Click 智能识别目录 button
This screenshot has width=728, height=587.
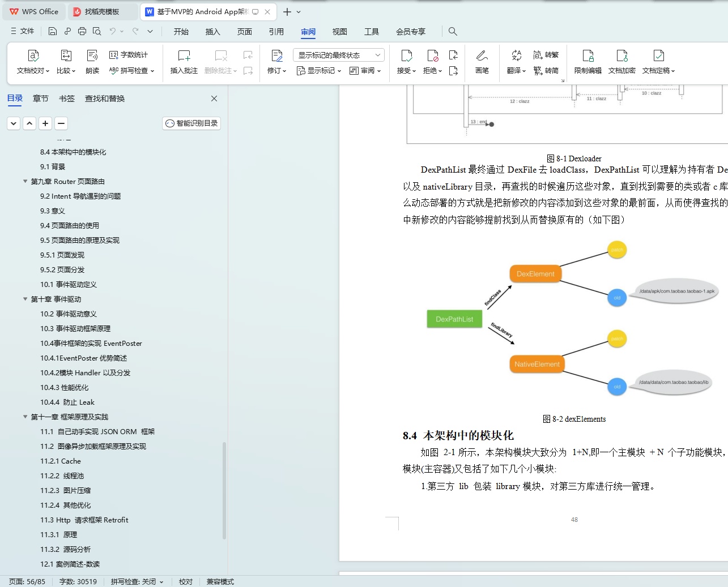(x=191, y=123)
